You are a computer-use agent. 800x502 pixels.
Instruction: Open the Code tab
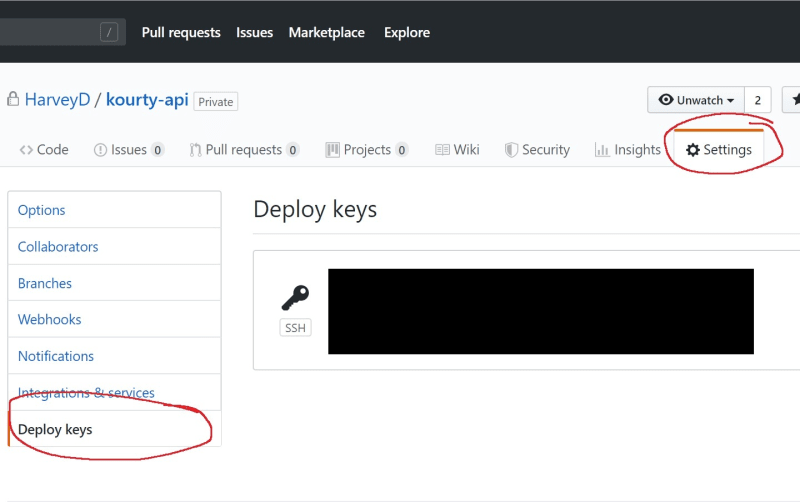tap(44, 149)
